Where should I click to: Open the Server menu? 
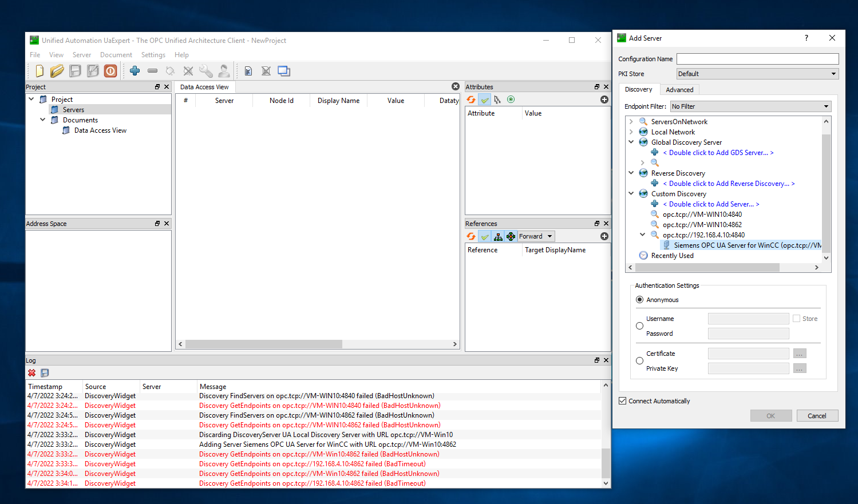[82, 55]
